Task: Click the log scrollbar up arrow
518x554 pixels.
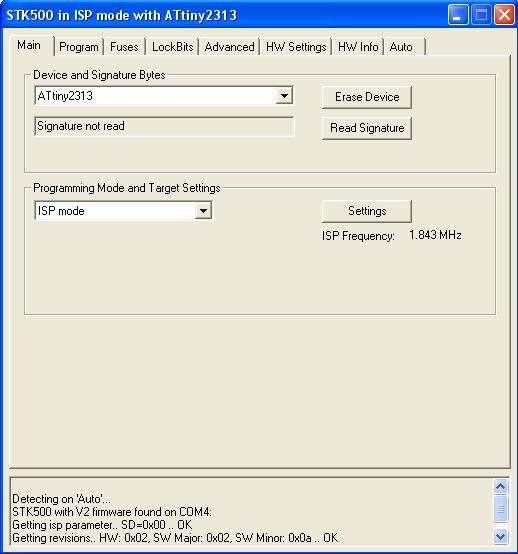Action: click(x=500, y=487)
